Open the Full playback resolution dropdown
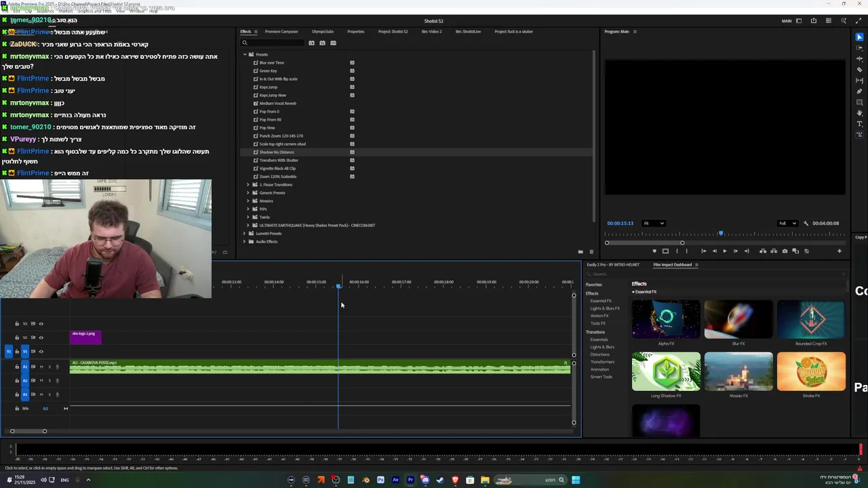 tap(788, 223)
